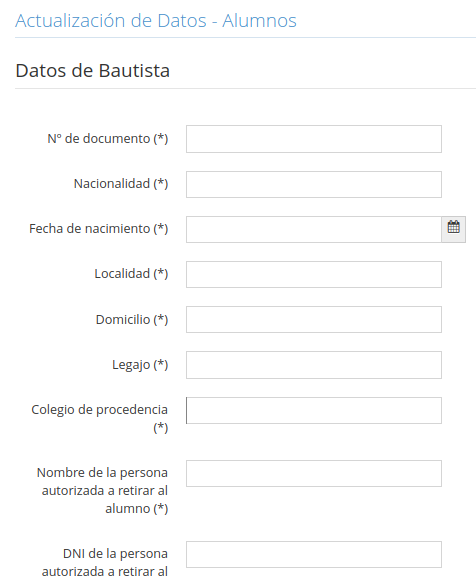Screen dimensions: 476x582
Task: Click the Legajo (*) label
Action: pyautogui.click(x=140, y=364)
